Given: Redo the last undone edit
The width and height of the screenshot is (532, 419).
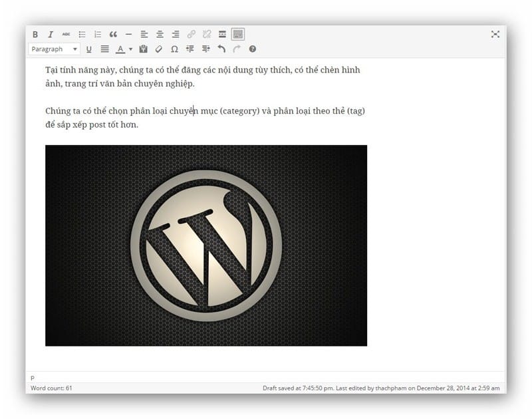Looking at the screenshot, I should [x=237, y=49].
